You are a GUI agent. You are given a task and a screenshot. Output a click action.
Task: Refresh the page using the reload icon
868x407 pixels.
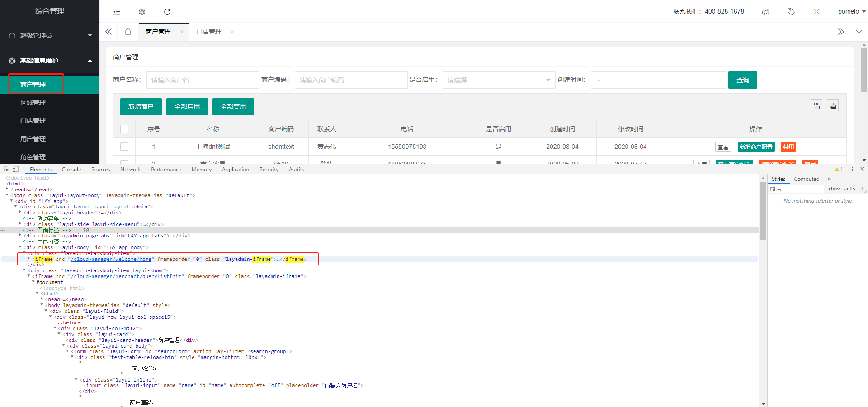[x=167, y=12]
